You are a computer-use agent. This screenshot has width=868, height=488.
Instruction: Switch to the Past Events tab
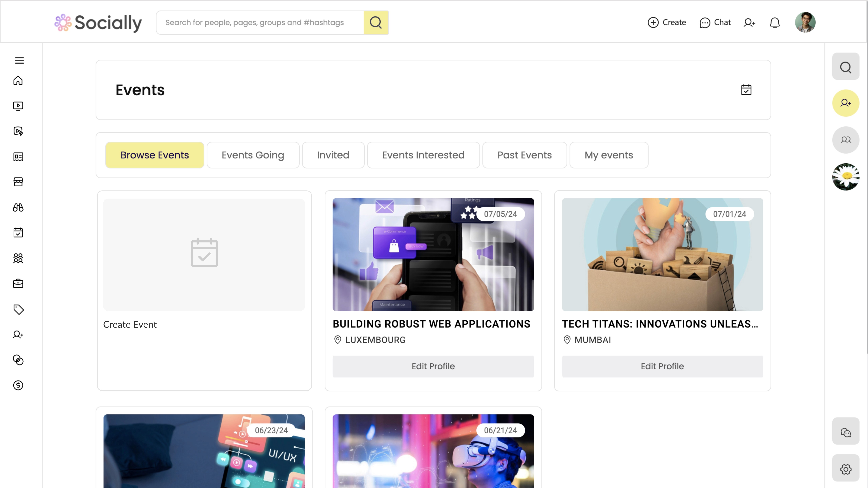pyautogui.click(x=524, y=155)
